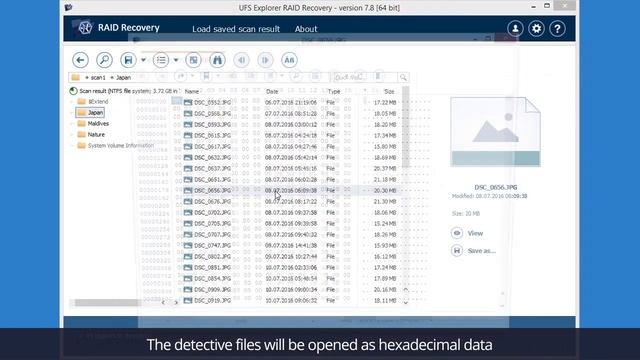Click the image icon of DSC_0702.JPG
This screenshot has width=640, height=360.
188,213
